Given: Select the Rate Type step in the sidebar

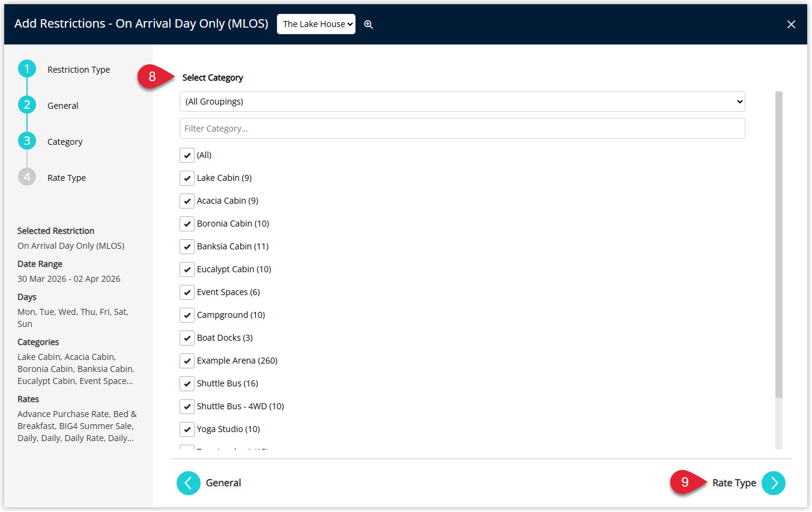Looking at the screenshot, I should [x=67, y=178].
